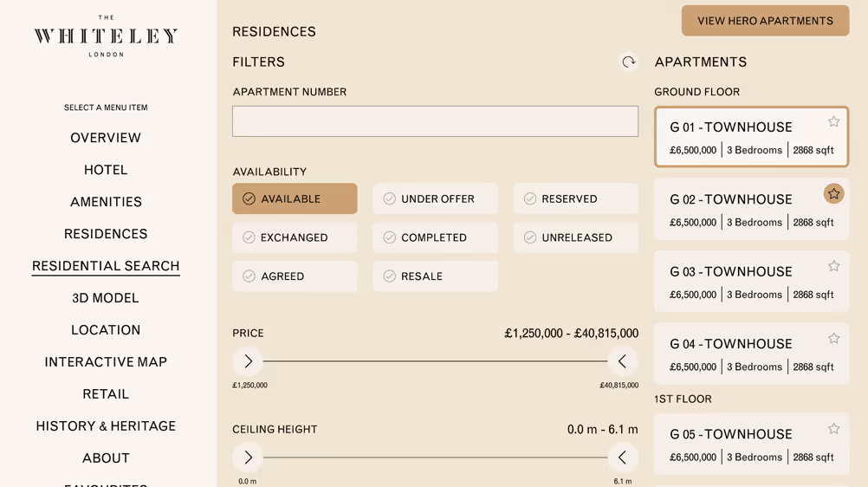Select the Resale filter option
This screenshot has width=868, height=487.
tap(435, 276)
